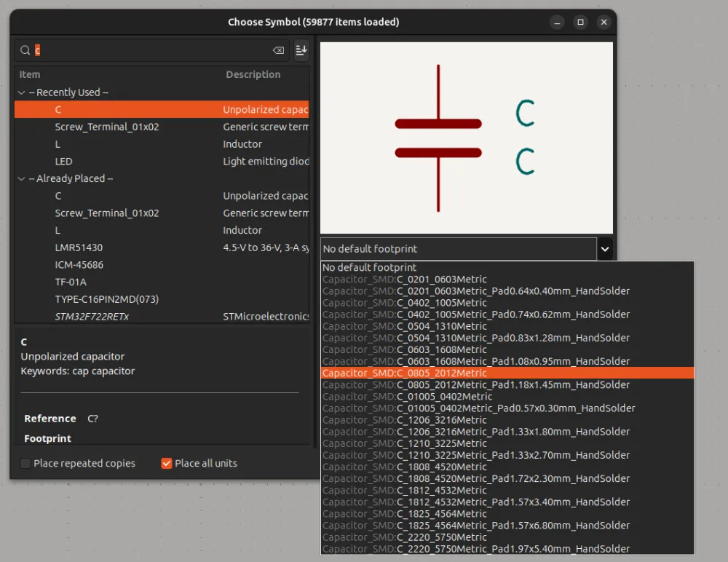
Task: Collapse the Already Placed section
Action: pos(21,178)
